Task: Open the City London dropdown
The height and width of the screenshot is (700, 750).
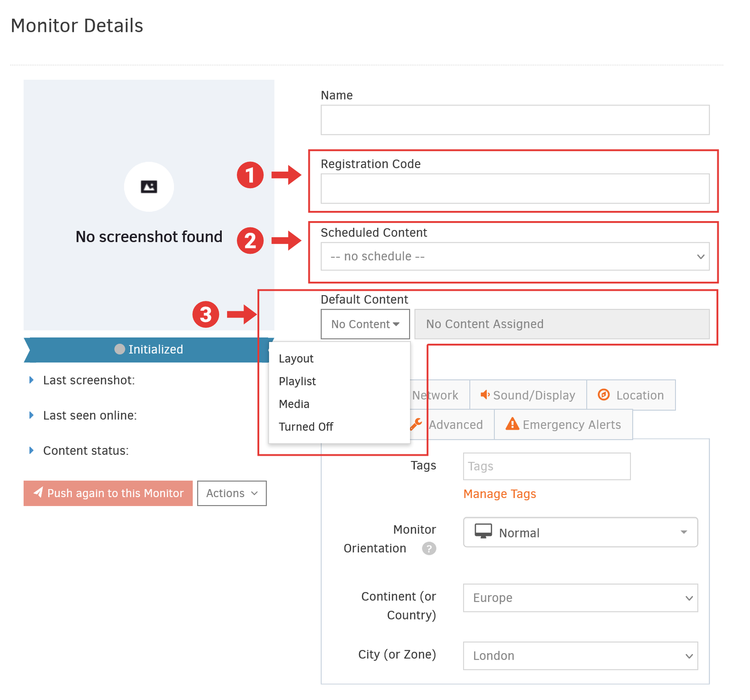Action: coord(580,655)
